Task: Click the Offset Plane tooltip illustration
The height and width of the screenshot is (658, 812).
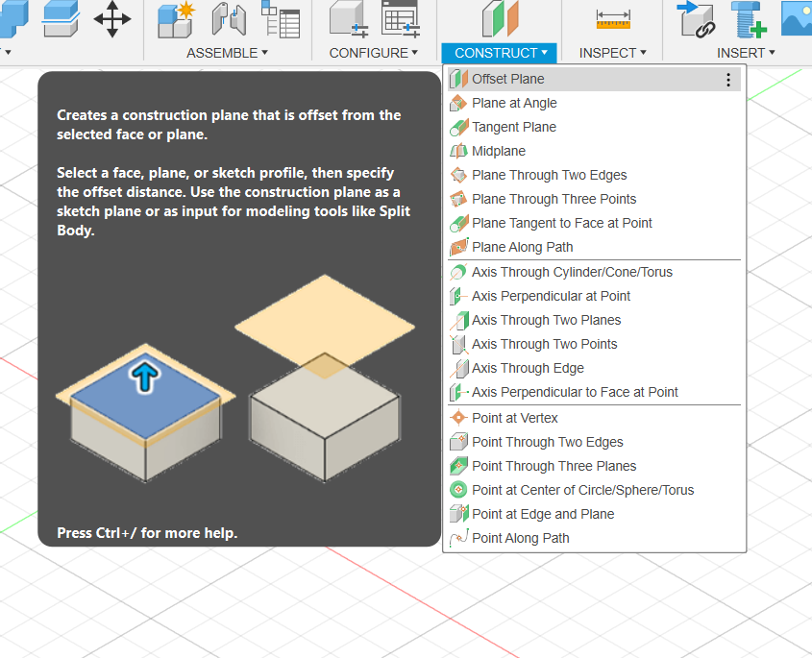Action: 235,379
